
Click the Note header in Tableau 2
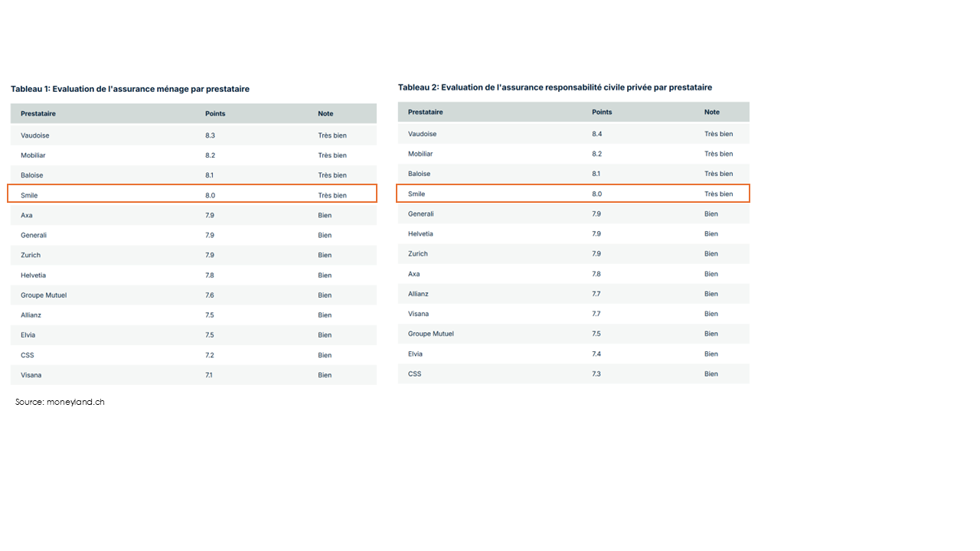point(712,112)
